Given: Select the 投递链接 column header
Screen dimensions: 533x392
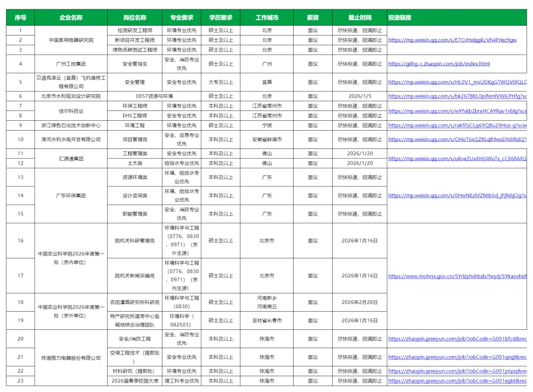Looking at the screenshot, I should click(x=457, y=17).
